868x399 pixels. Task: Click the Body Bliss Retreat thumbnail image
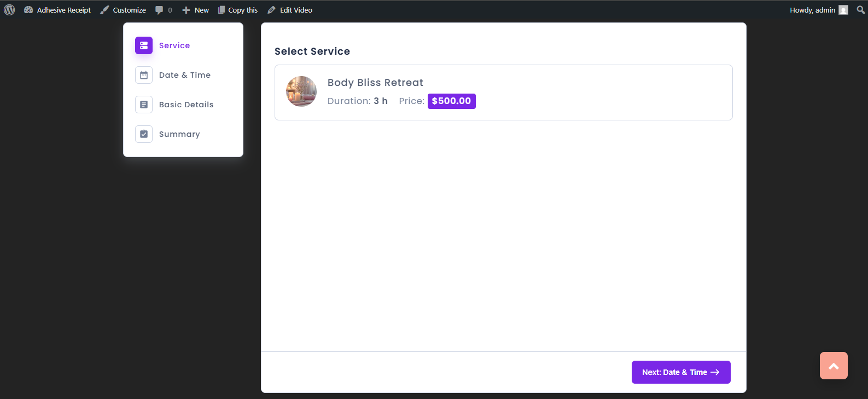(x=301, y=91)
